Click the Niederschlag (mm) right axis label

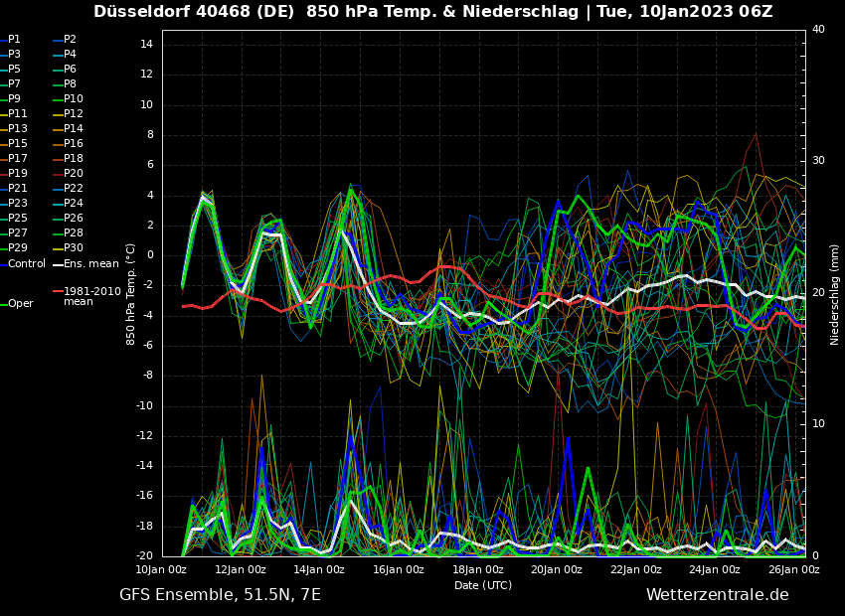[835, 294]
